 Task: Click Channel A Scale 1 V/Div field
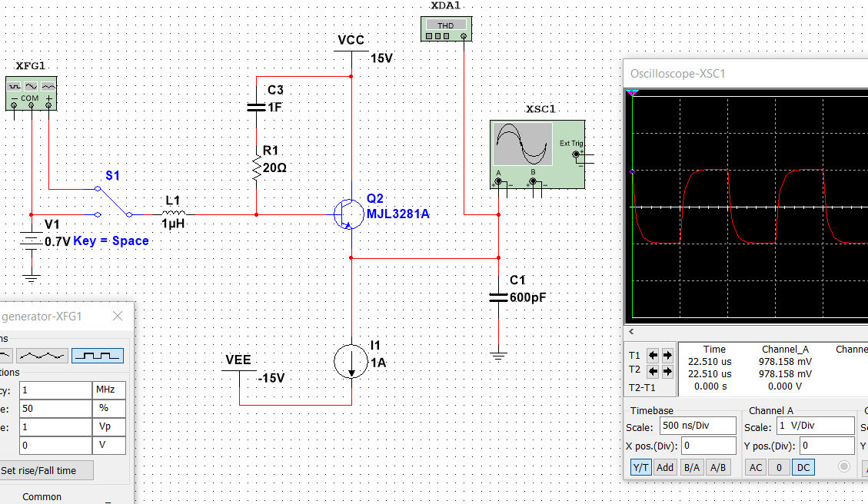coord(816,426)
